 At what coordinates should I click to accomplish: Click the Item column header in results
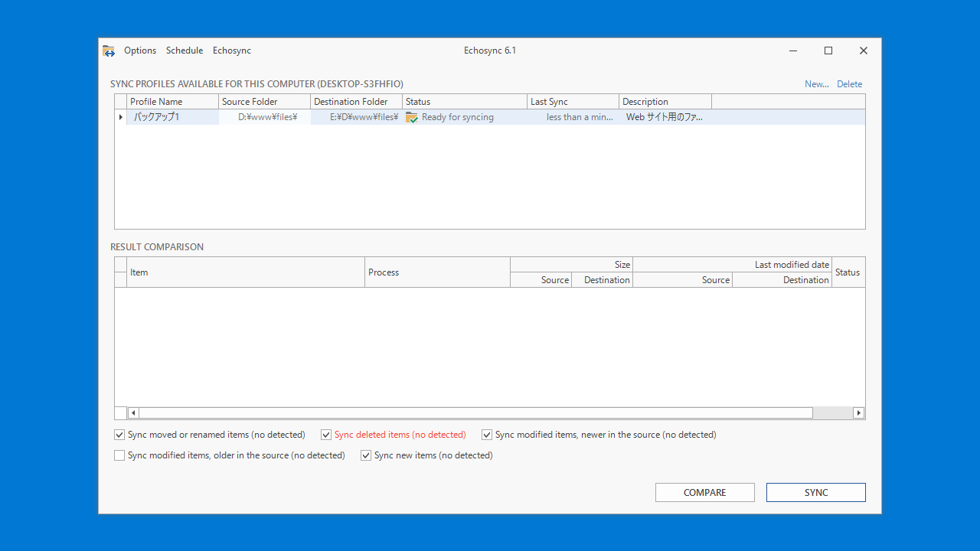246,272
